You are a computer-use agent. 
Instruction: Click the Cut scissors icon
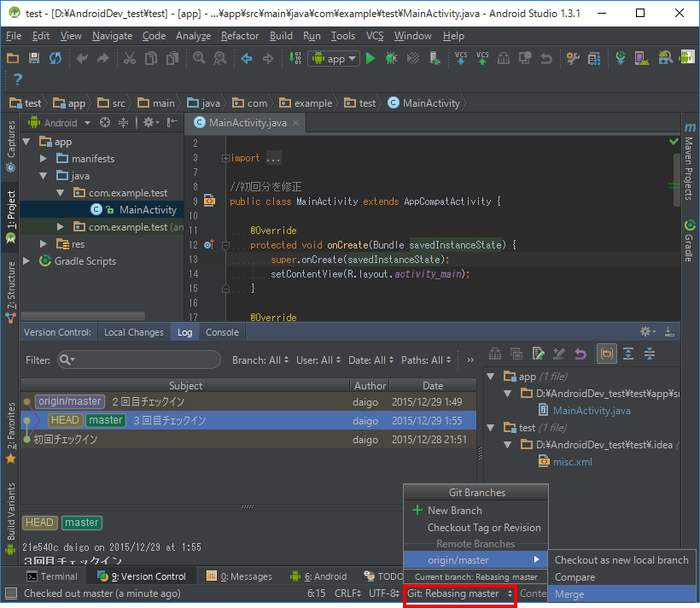130,58
